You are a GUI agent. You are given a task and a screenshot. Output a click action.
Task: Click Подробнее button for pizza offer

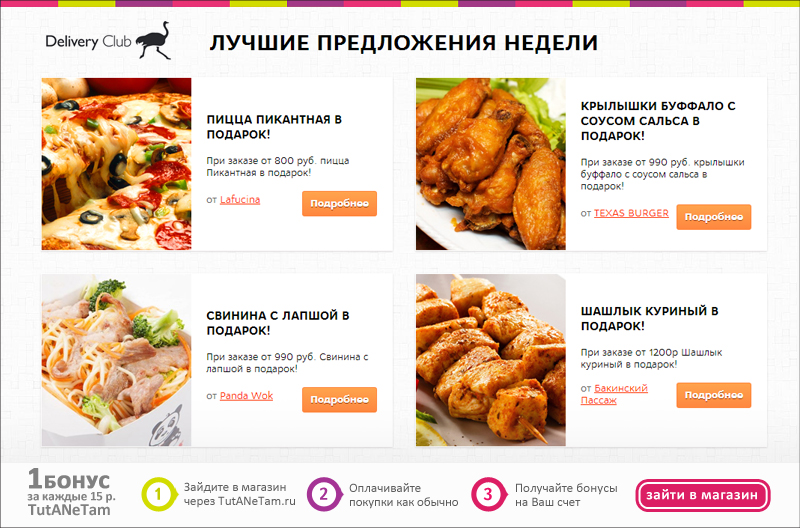tap(339, 204)
